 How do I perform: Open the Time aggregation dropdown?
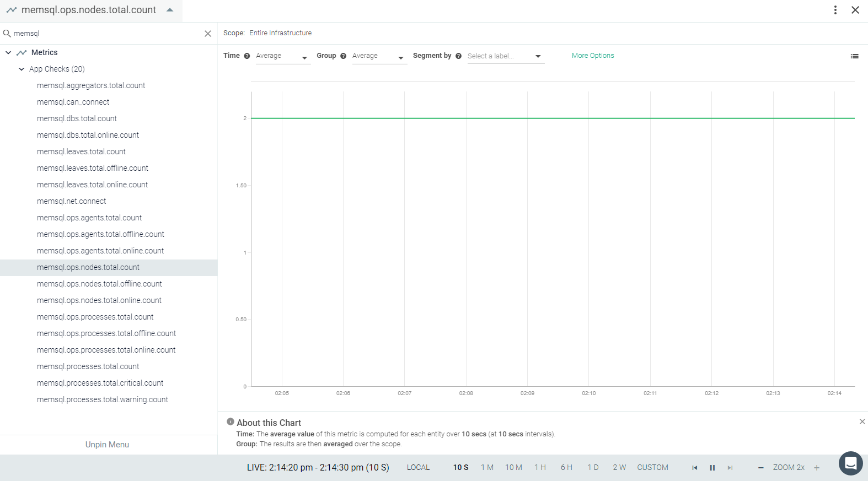coord(283,56)
